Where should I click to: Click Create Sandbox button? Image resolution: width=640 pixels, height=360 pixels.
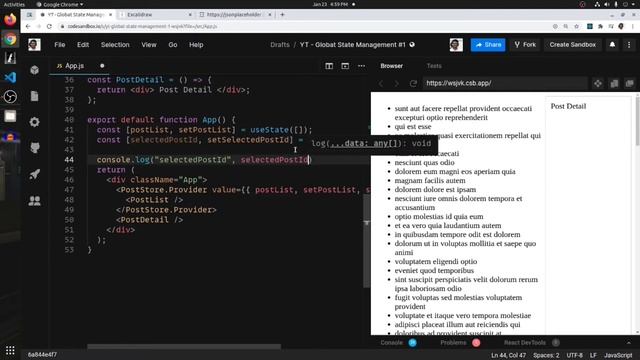(572, 44)
